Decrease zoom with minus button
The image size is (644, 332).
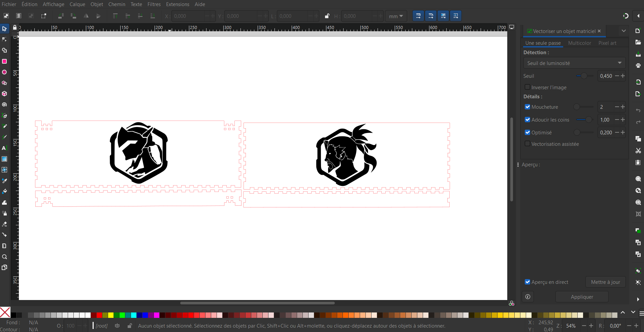tap(584, 326)
